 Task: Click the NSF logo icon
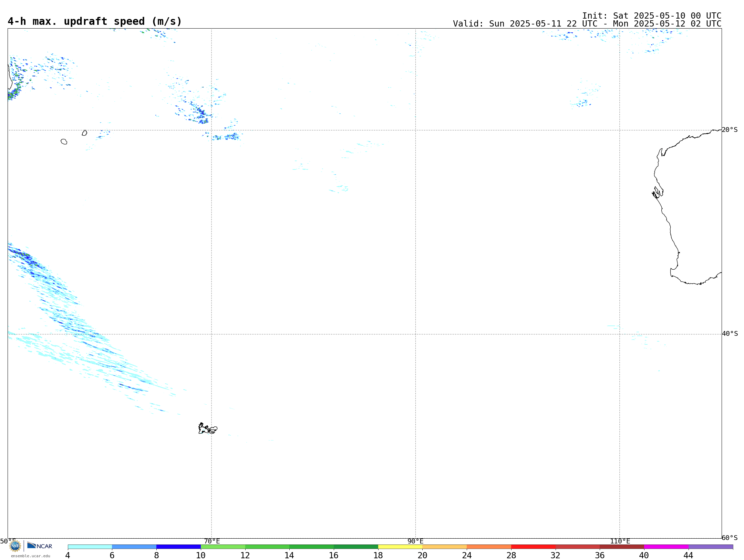(x=15, y=546)
